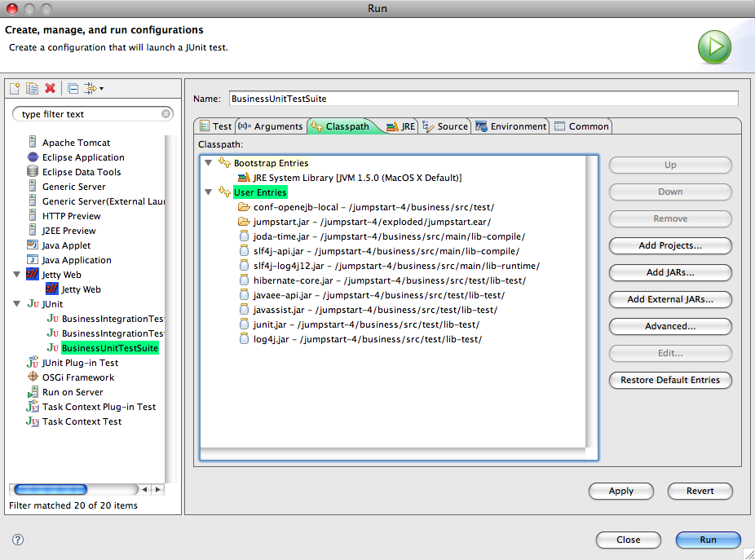Select slf4j-log4j12.jar classpath entry
Image resolution: width=755 pixels, height=560 pixels.
click(x=396, y=266)
